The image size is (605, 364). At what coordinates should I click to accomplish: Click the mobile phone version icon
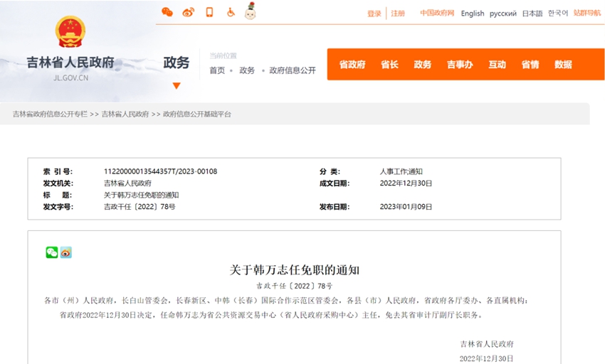click(x=209, y=12)
